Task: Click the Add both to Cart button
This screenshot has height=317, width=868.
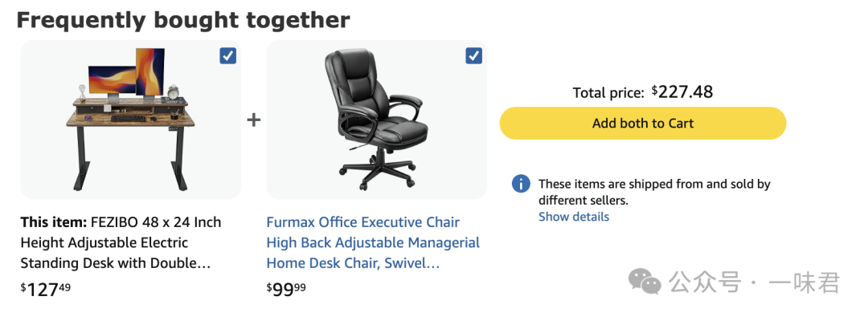Action: pos(643,123)
